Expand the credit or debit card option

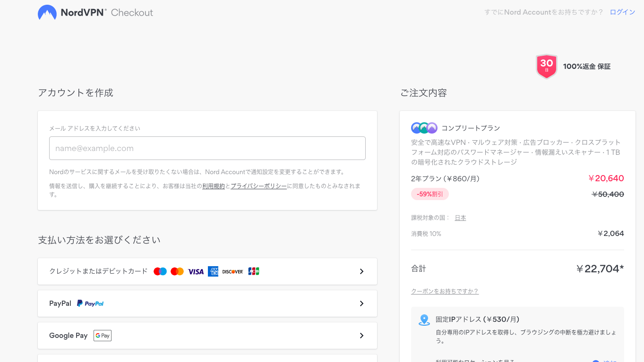click(x=207, y=271)
